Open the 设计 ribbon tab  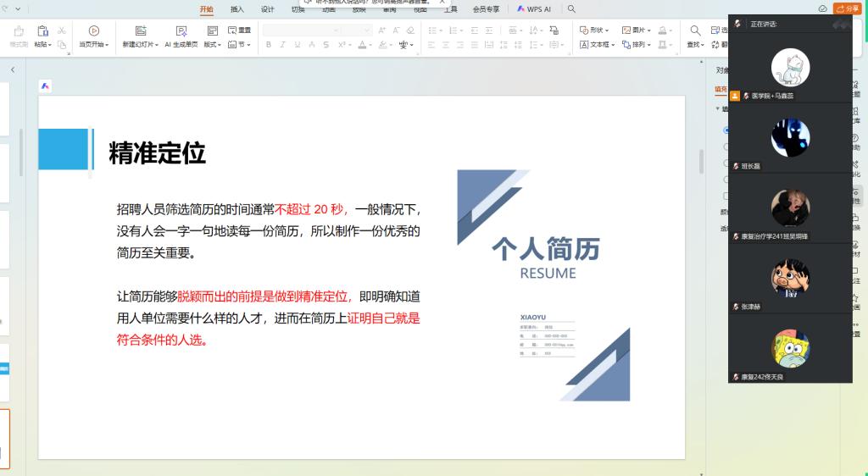pyautogui.click(x=268, y=9)
